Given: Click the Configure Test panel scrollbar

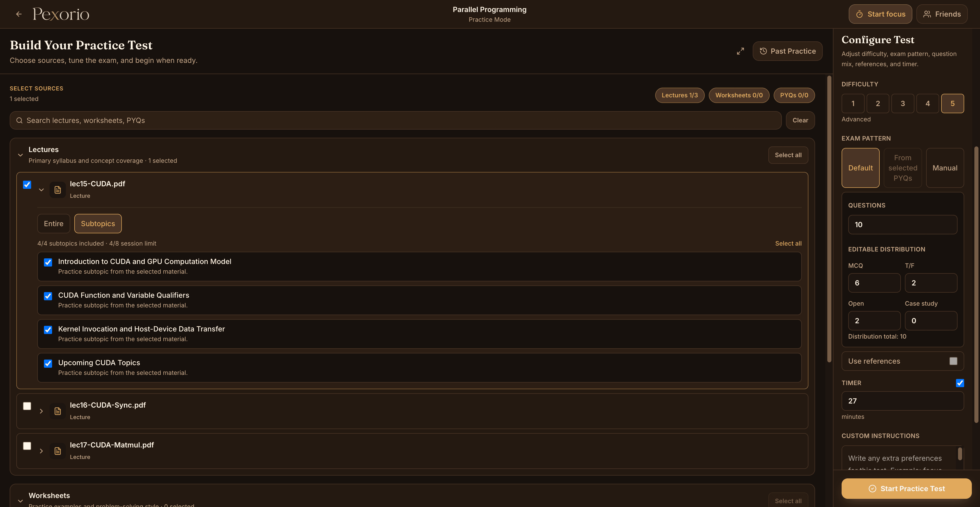Looking at the screenshot, I should click(976, 285).
